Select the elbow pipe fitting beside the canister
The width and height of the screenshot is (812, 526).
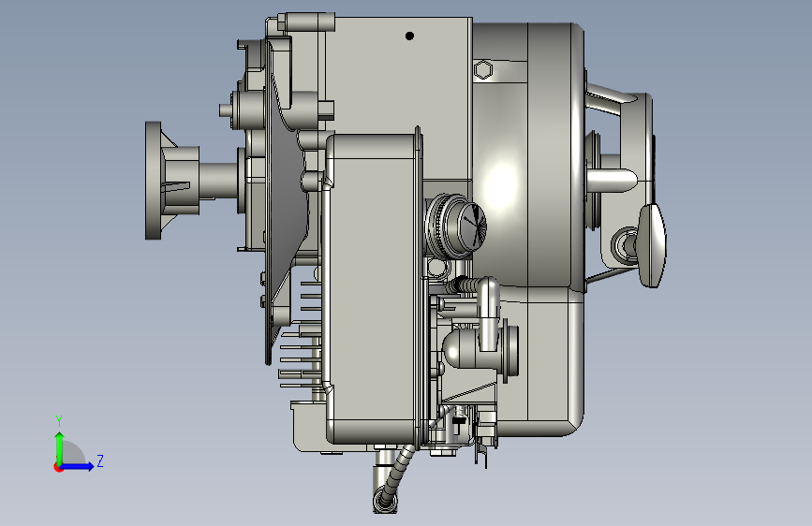(487, 314)
